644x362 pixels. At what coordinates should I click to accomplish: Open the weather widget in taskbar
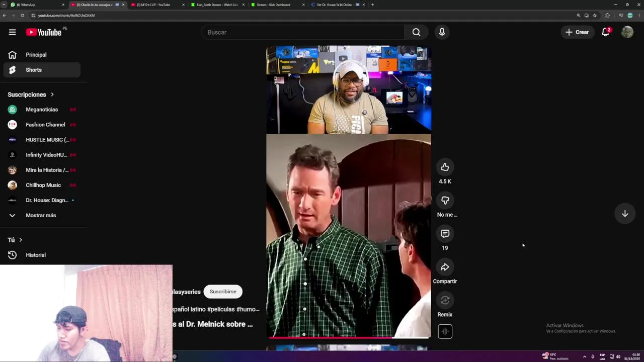coord(555,356)
